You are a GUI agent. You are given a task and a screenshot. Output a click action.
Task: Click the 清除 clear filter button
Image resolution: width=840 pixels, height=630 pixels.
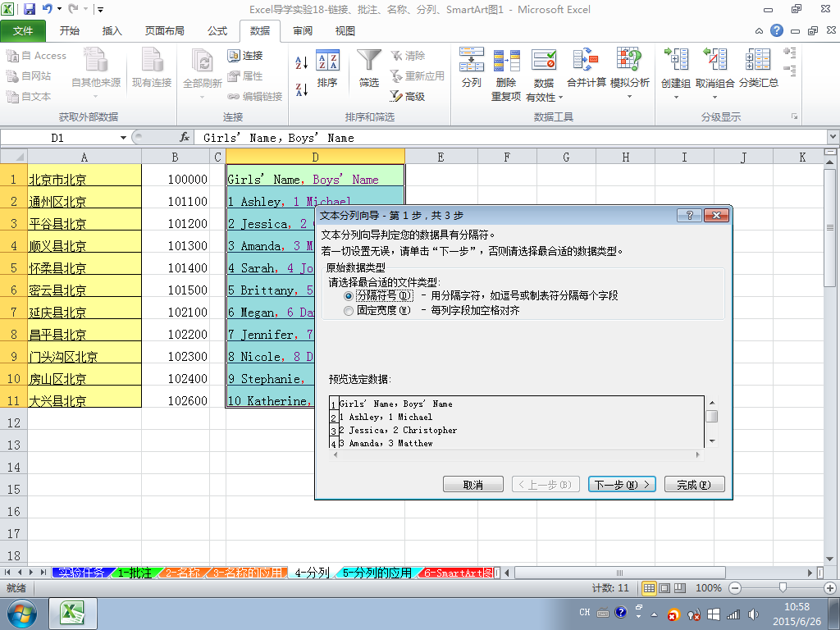point(408,56)
